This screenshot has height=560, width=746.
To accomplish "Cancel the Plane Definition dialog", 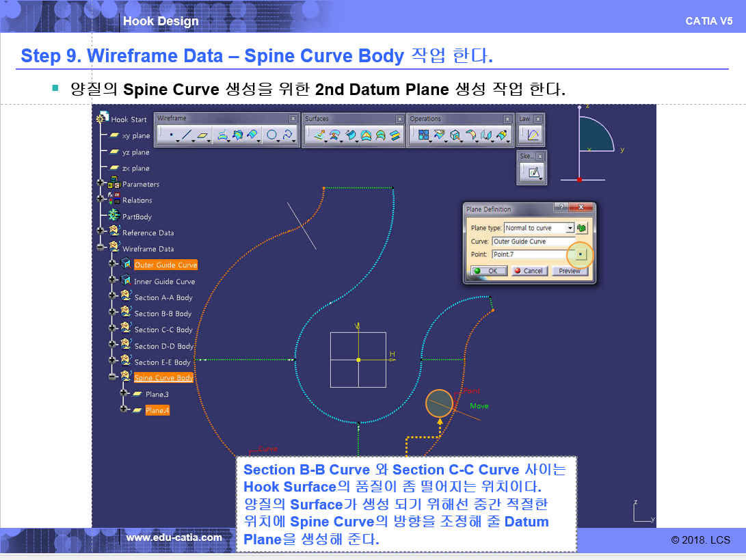I will point(528,271).
